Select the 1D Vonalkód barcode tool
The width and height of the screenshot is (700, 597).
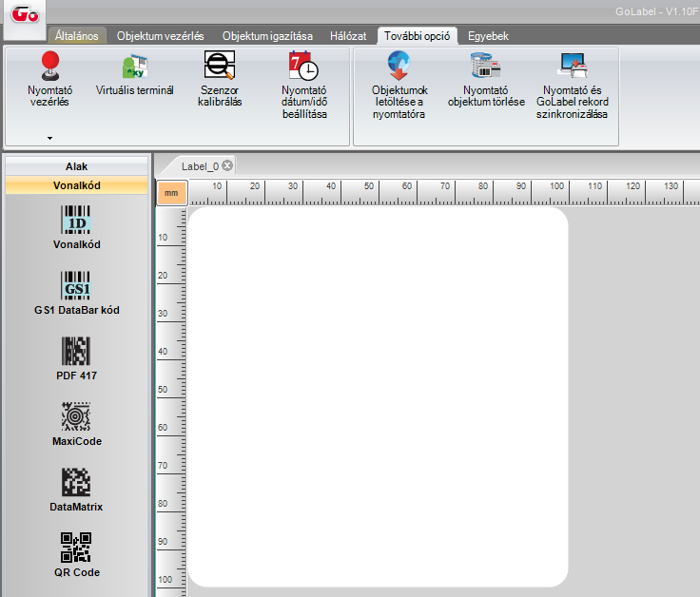point(76,227)
